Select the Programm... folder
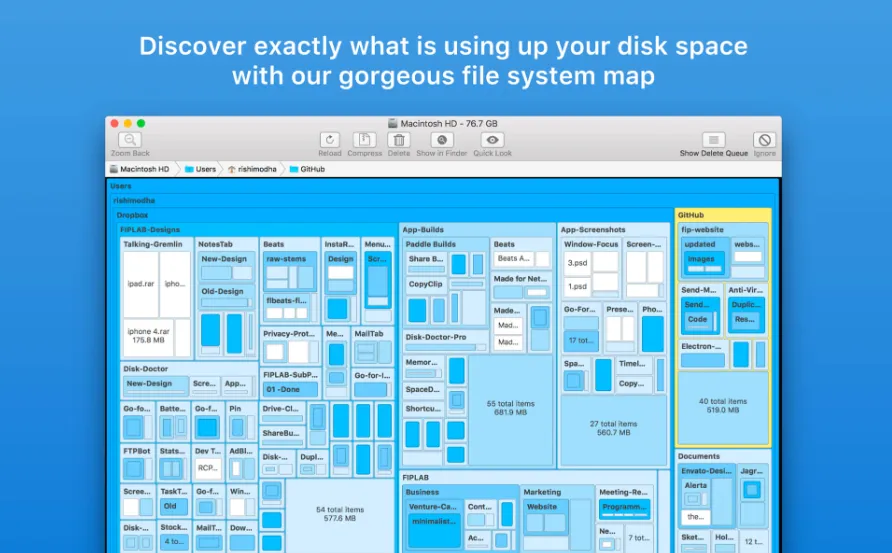The image size is (892, 553). pyautogui.click(x=624, y=509)
